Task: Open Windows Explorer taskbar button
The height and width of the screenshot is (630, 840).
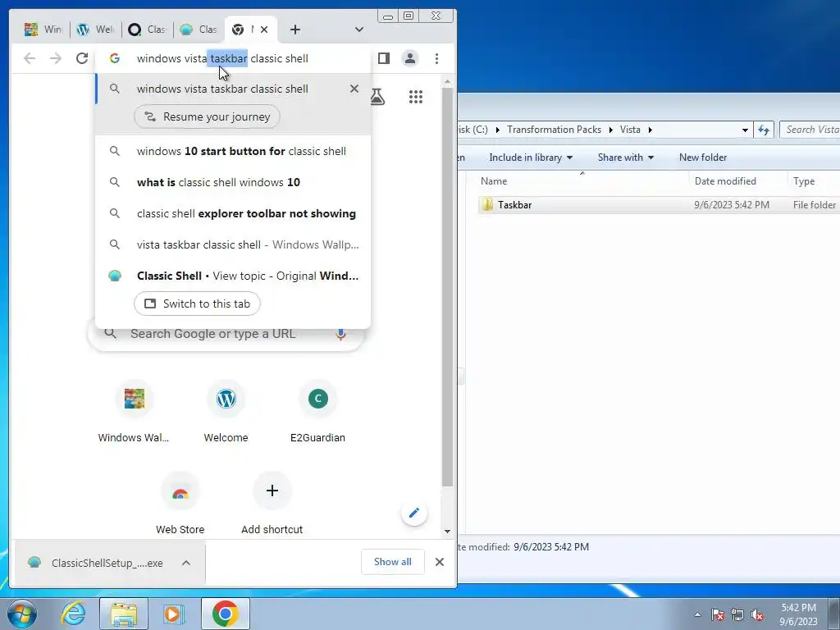Action: coord(124,614)
